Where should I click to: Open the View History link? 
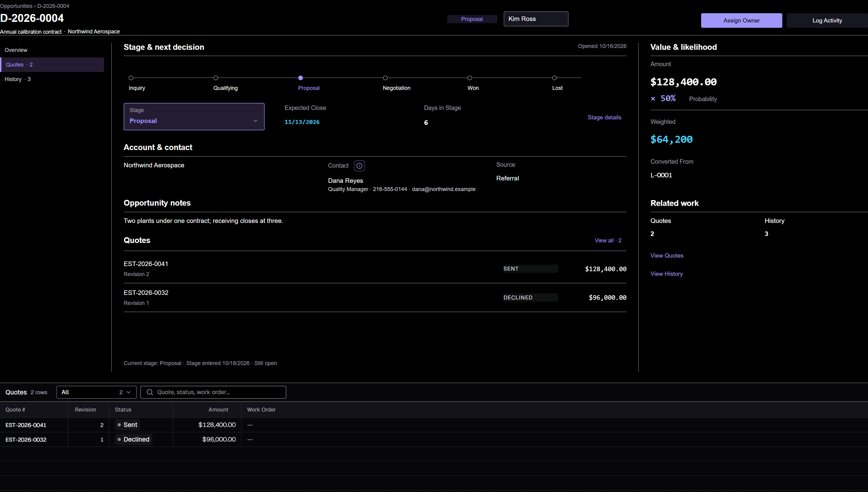click(x=666, y=274)
